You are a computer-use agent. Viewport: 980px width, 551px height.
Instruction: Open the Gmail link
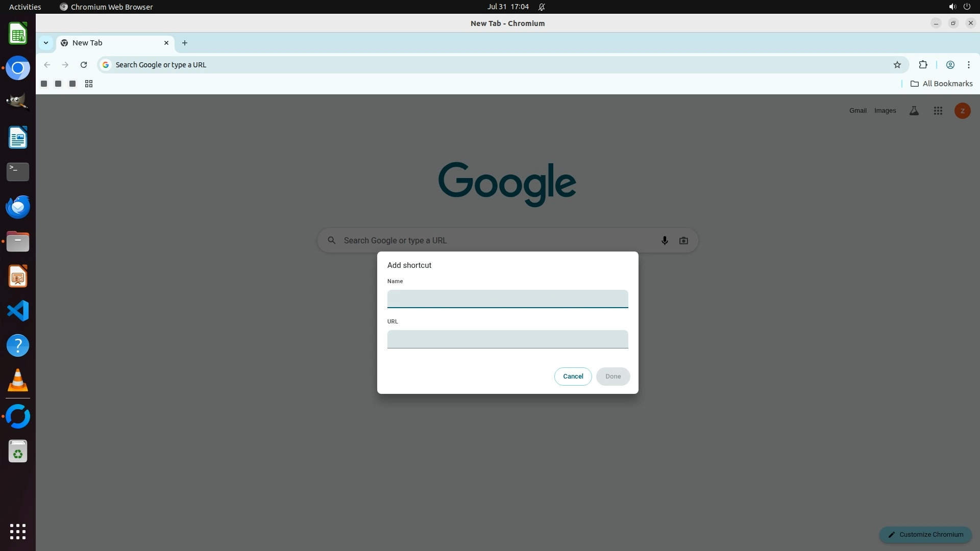(857, 111)
